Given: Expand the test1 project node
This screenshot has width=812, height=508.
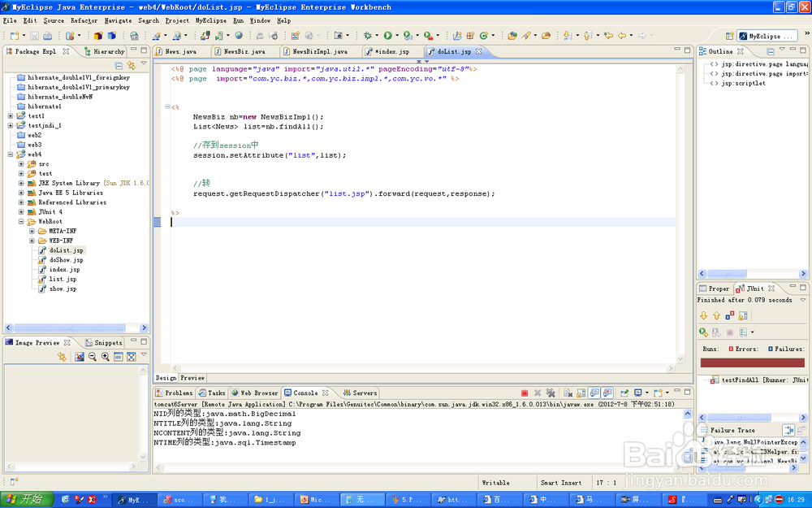Looking at the screenshot, I should [x=11, y=116].
